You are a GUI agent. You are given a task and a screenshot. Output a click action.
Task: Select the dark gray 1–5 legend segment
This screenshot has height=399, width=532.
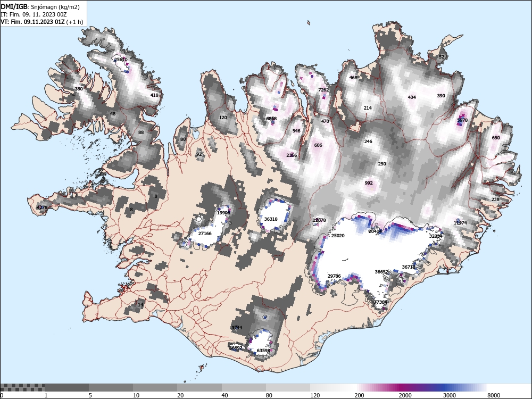[67, 387]
